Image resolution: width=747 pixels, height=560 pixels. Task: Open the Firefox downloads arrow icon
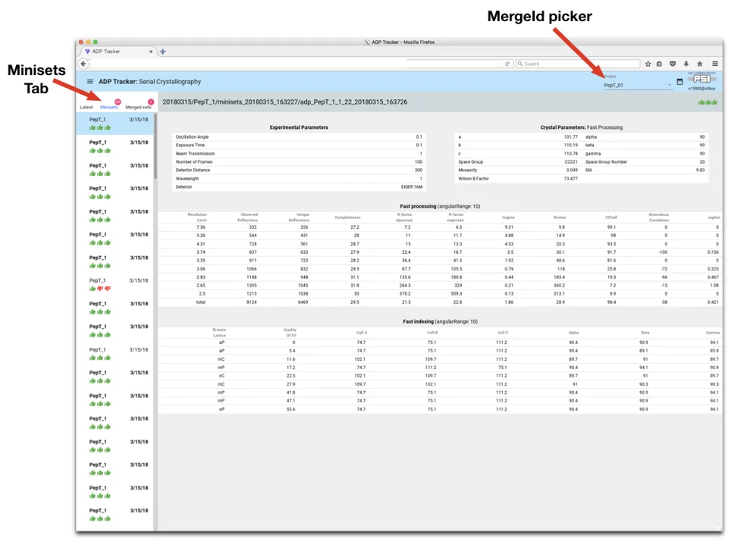[x=686, y=64]
